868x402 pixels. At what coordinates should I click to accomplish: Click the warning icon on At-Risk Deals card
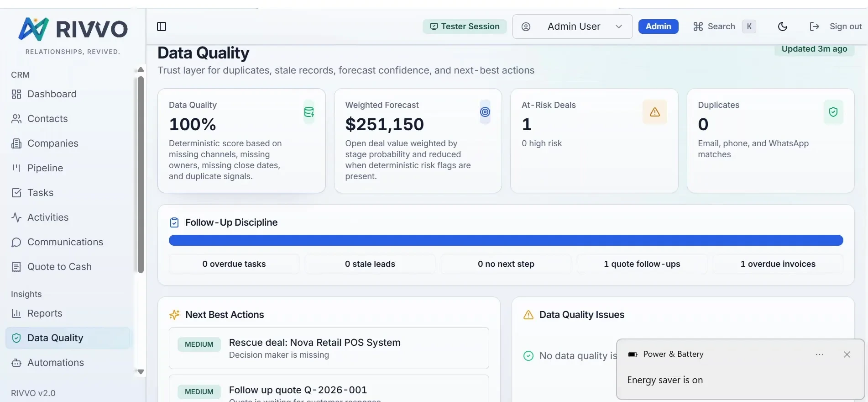pos(655,112)
